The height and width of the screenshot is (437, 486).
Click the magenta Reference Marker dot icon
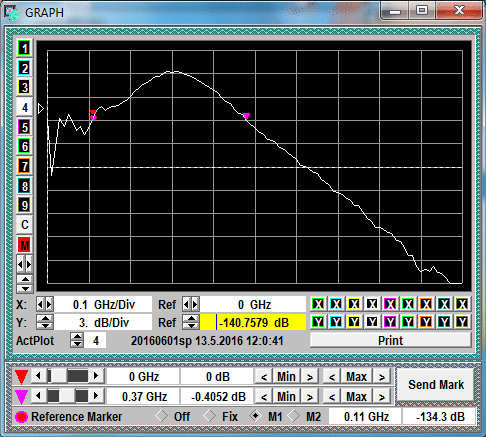[x=21, y=417]
